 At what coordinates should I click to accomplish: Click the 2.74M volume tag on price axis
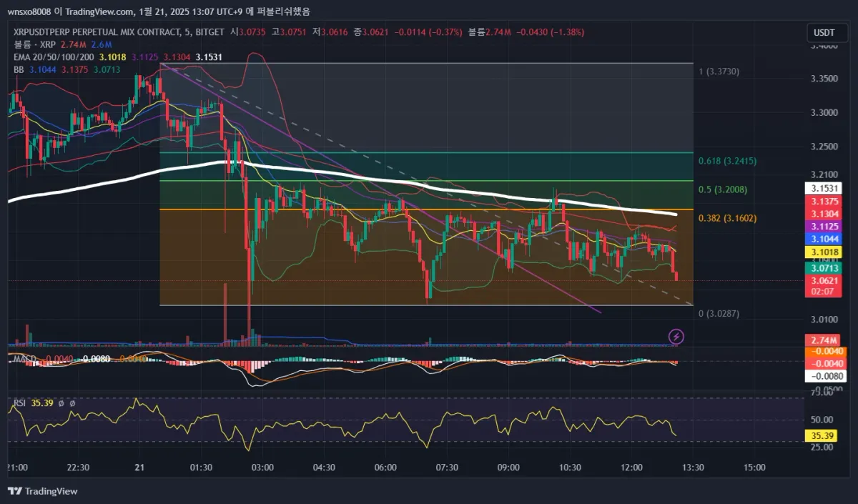pos(825,340)
